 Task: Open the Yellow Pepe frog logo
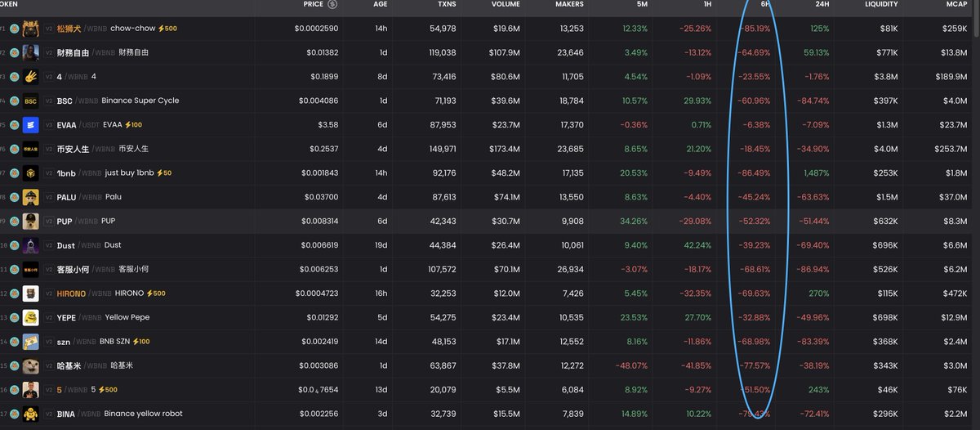pyautogui.click(x=30, y=317)
